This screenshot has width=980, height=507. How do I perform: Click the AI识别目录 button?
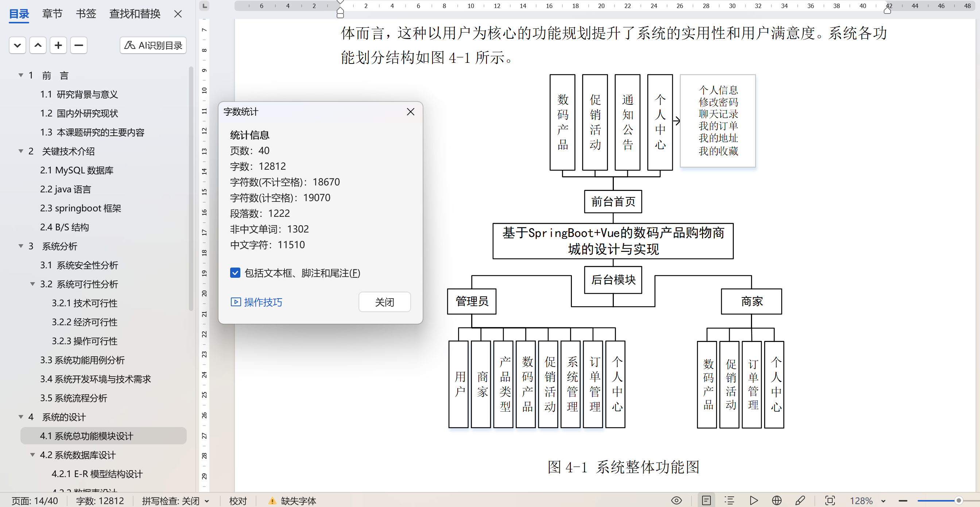coord(153,45)
